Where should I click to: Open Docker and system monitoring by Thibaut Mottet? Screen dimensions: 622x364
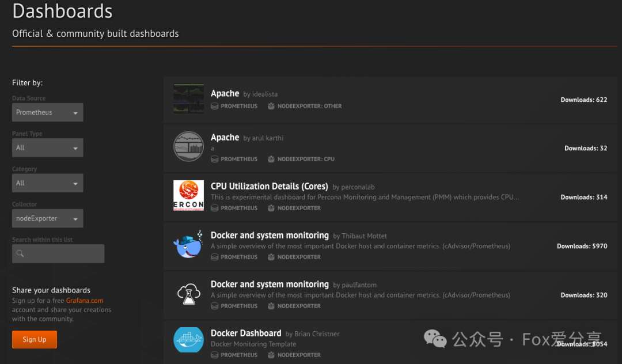coord(270,236)
